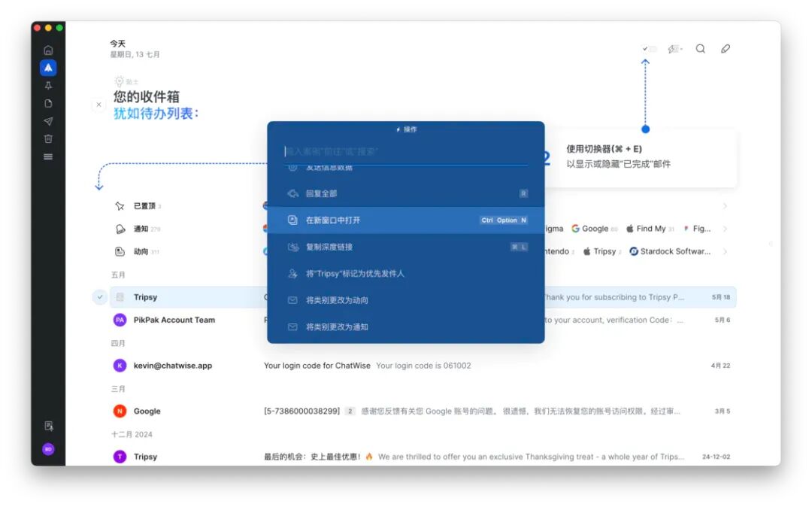Click the Stardock Software sender chip
This screenshot has width=812, height=507.
[670, 252]
